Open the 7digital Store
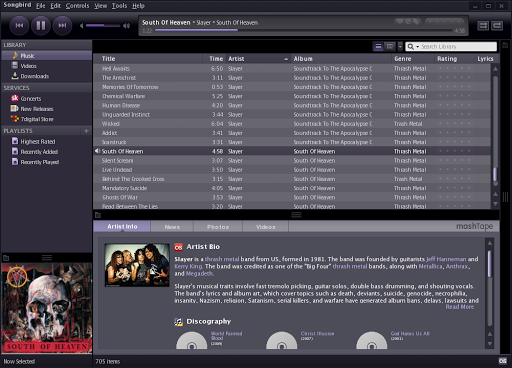Screen dimensions: 512x368 pos(47,119)
